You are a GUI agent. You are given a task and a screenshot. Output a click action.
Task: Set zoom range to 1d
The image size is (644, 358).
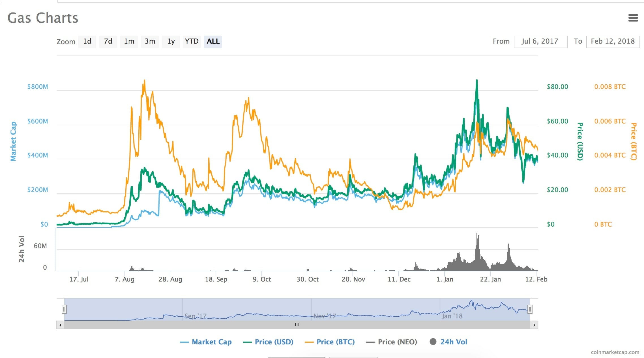tap(87, 41)
